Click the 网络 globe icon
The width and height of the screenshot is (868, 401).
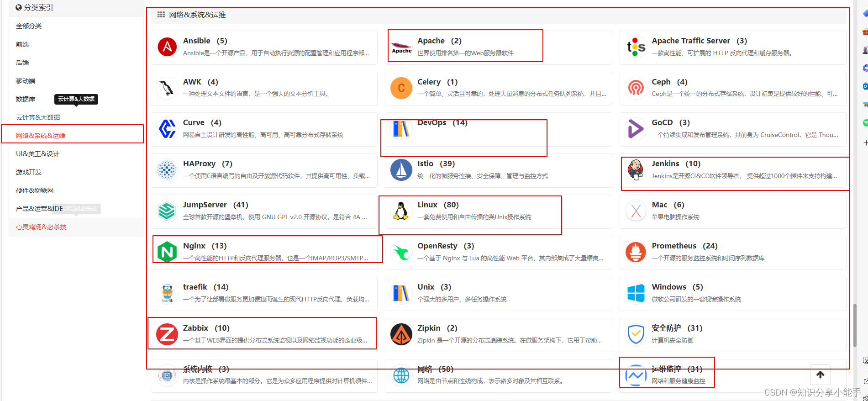pos(402,375)
